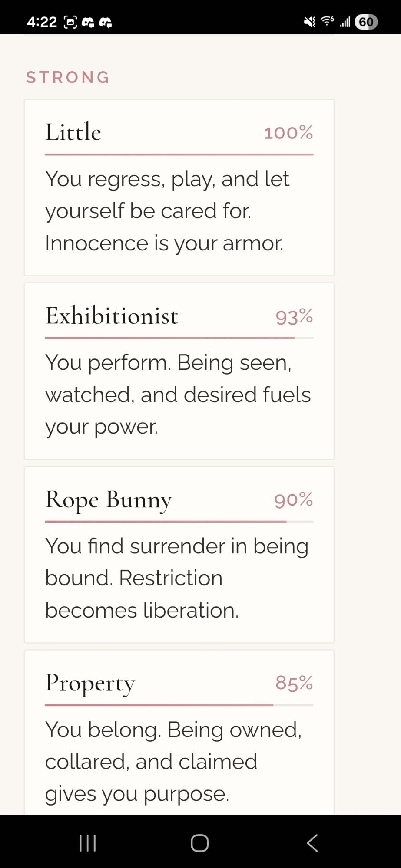401x868 pixels.
Task: Click the Rope Bunny 90% progress bar
Action: point(179,521)
